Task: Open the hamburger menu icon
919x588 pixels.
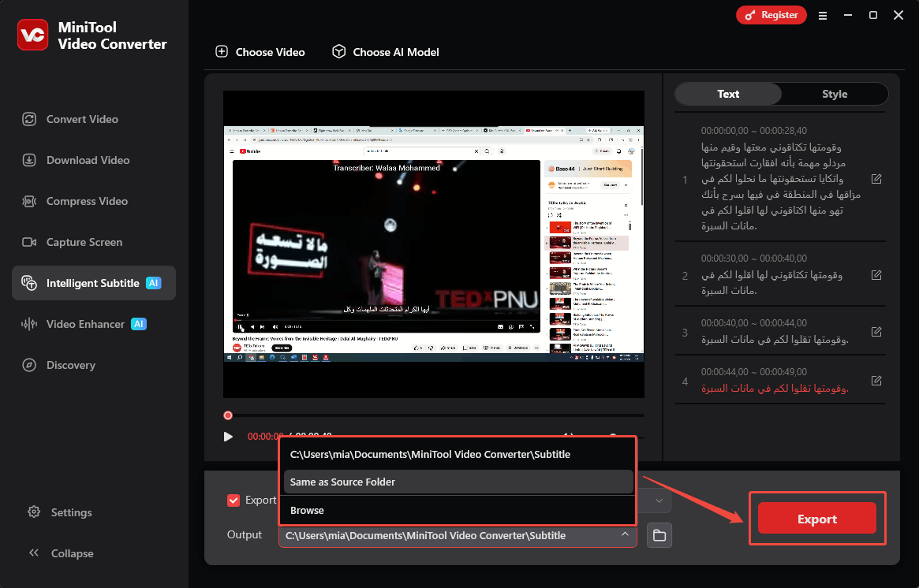Action: (823, 16)
